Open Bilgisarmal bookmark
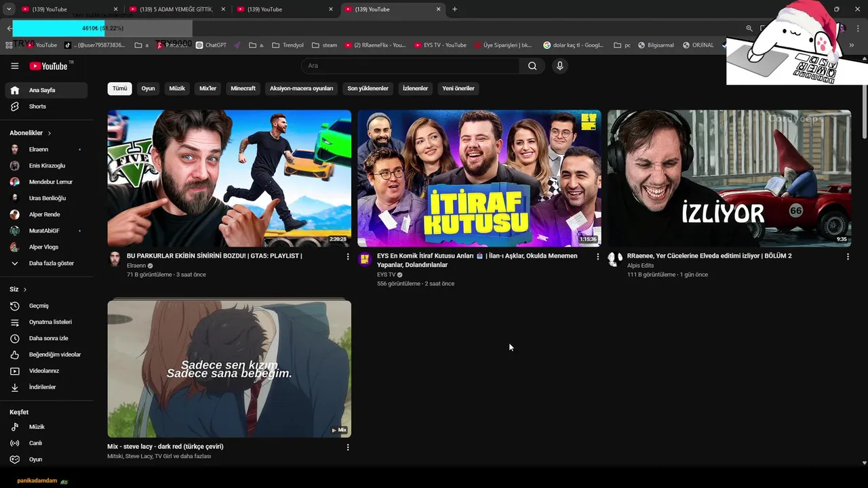This screenshot has height=488, width=868. point(654,45)
